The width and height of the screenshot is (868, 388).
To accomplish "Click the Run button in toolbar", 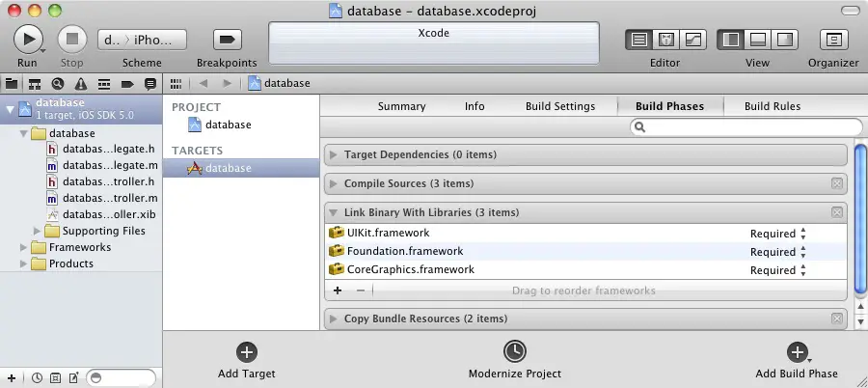I will pos(28,39).
